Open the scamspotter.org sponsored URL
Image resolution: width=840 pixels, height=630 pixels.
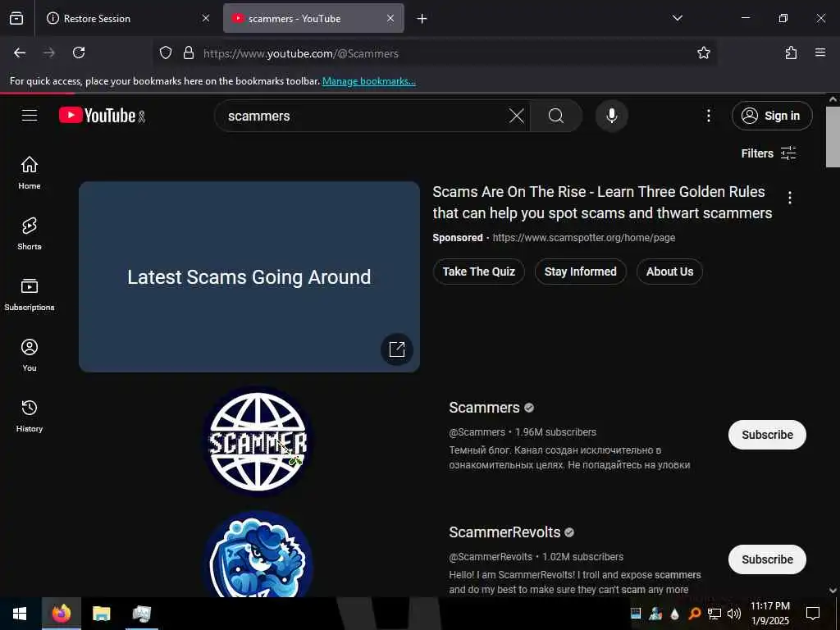coord(583,237)
